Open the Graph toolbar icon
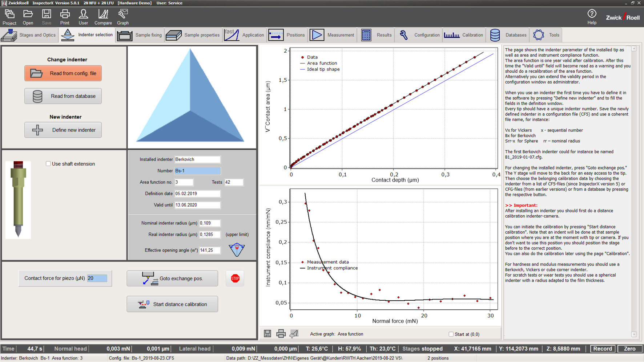 (x=123, y=17)
